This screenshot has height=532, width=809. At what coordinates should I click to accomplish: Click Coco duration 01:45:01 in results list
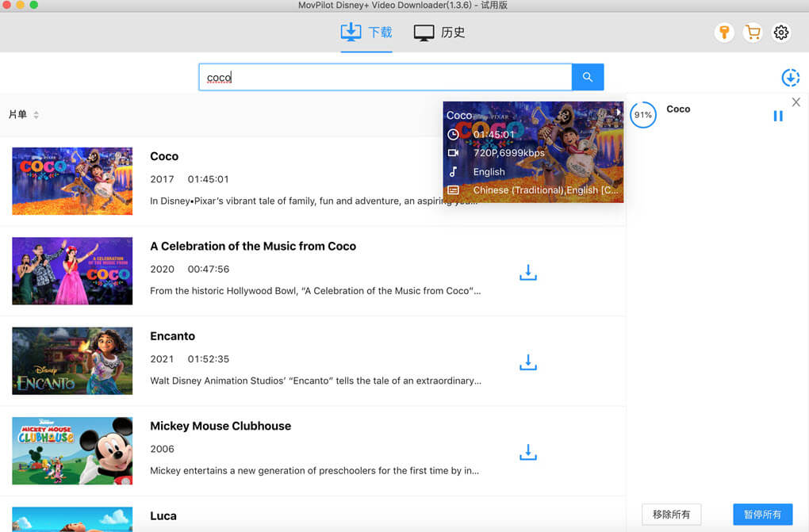pyautogui.click(x=208, y=179)
